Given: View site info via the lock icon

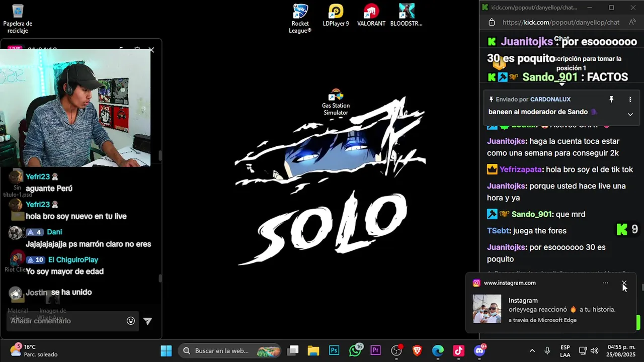Looking at the screenshot, I should (x=492, y=22).
